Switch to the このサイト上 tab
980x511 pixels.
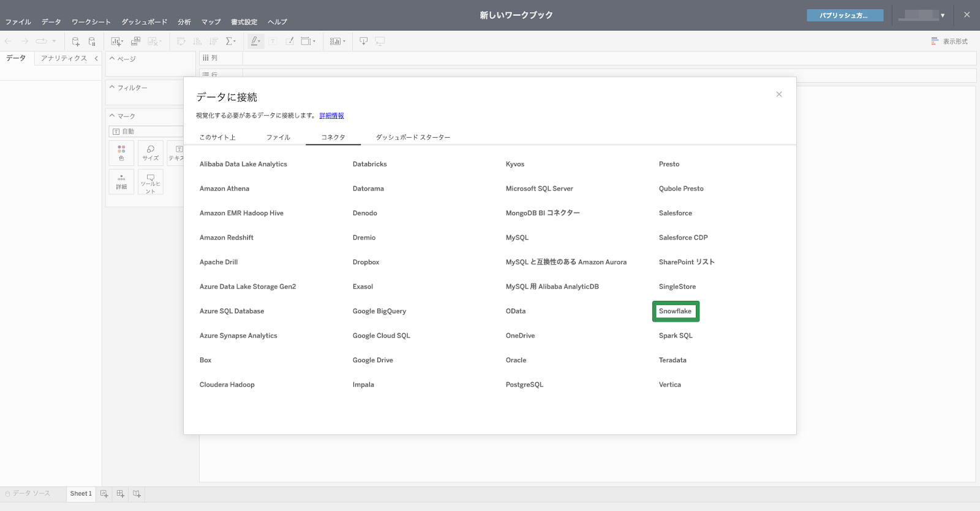pos(217,137)
